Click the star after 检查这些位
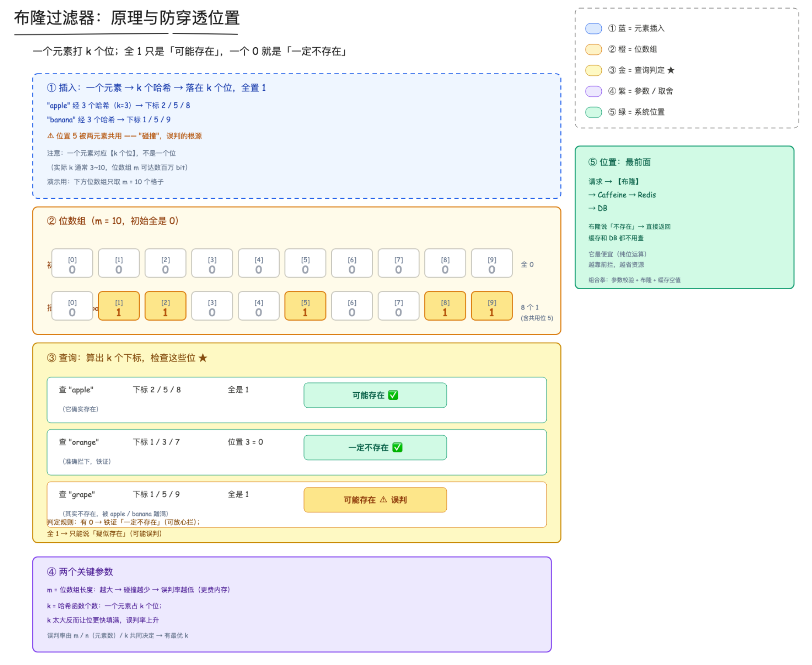This screenshot has height=665, width=812. tap(203, 358)
